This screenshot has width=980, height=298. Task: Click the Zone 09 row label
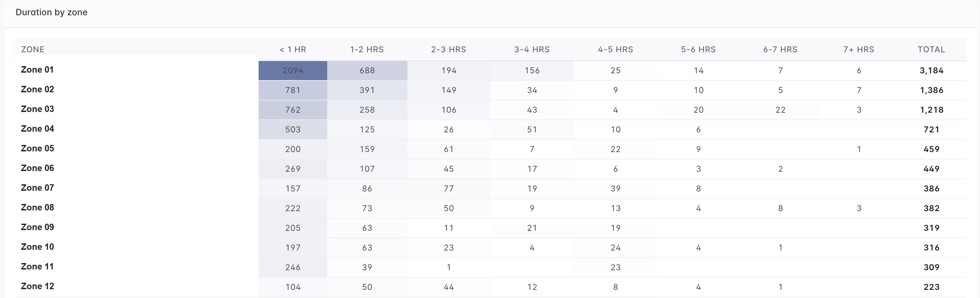click(x=37, y=227)
